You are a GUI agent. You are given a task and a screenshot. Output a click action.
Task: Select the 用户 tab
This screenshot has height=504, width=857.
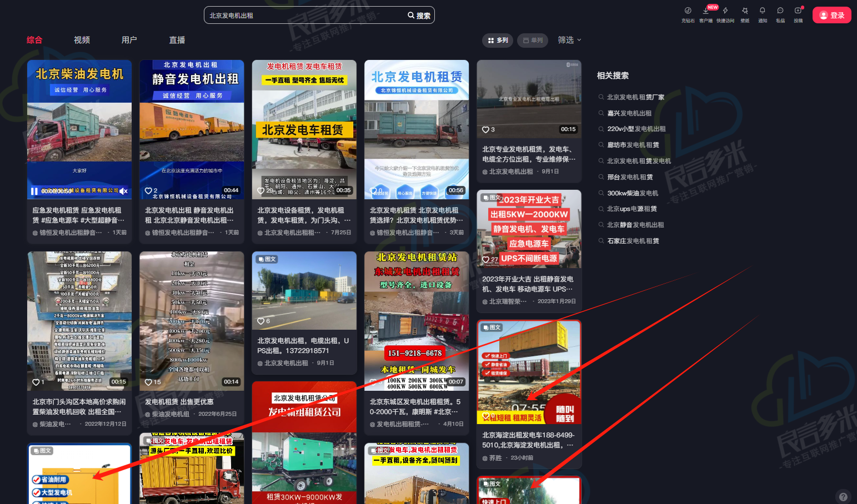(x=129, y=40)
